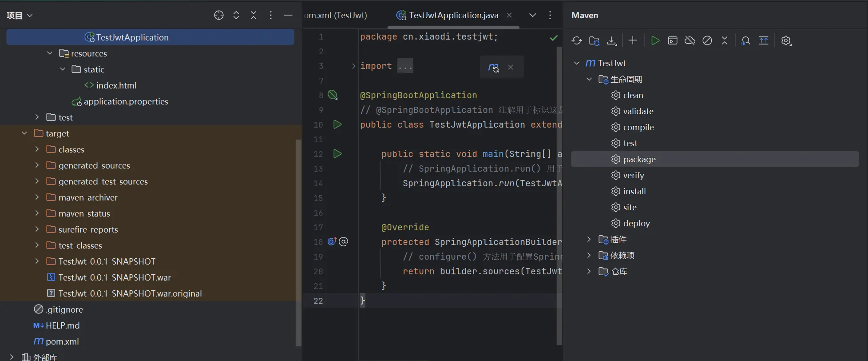The width and height of the screenshot is (868, 361).
Task: Click run gutter icon beside main method
Action: 337,154
